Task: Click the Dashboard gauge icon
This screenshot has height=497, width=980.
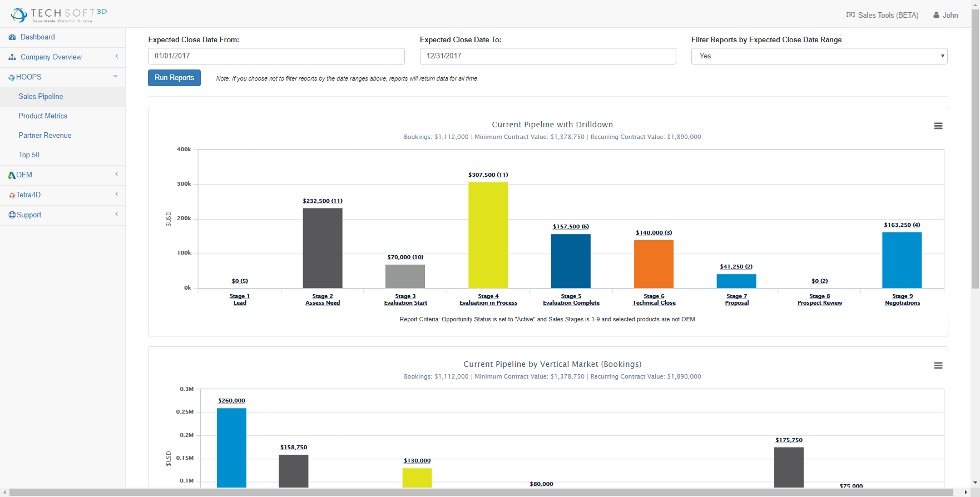Action: tap(12, 37)
